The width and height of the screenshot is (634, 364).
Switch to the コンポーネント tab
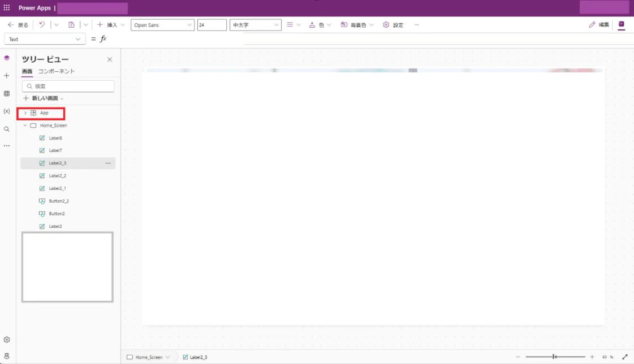coord(56,72)
